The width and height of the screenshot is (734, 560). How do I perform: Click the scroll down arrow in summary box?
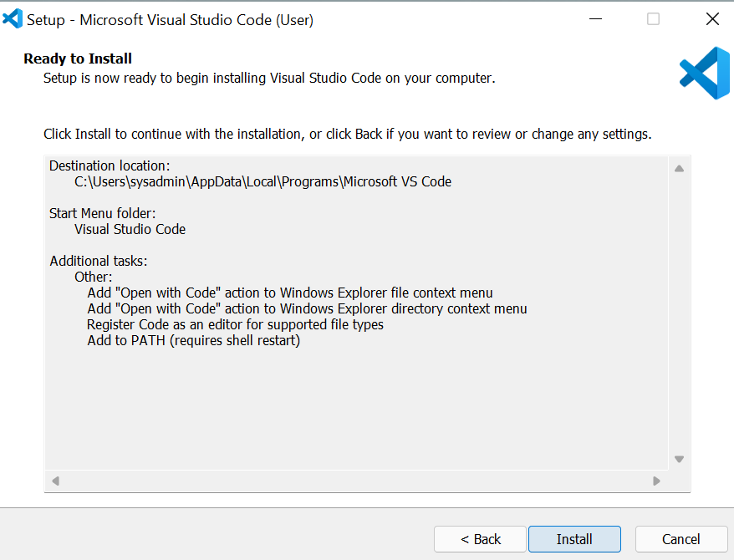pos(679,459)
